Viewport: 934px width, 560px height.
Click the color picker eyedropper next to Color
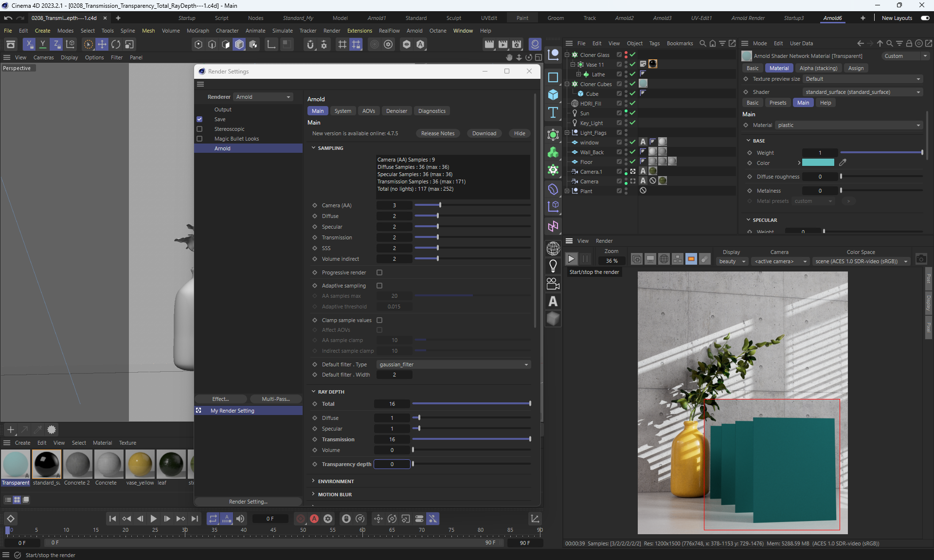point(843,163)
